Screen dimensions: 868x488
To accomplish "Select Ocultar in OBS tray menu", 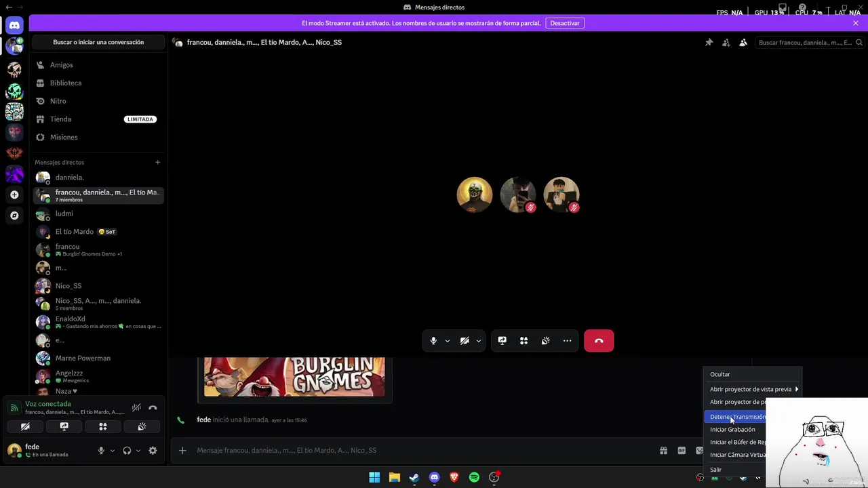I will tap(752, 374).
